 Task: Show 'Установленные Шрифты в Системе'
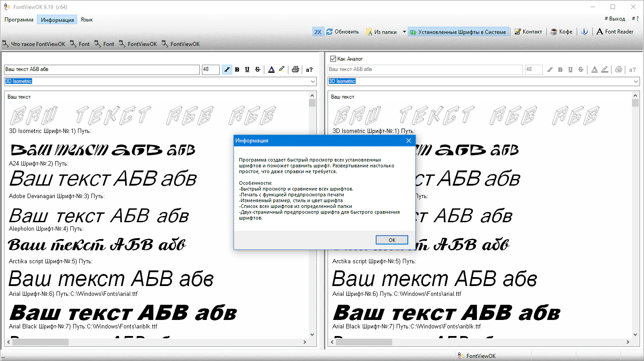(459, 32)
